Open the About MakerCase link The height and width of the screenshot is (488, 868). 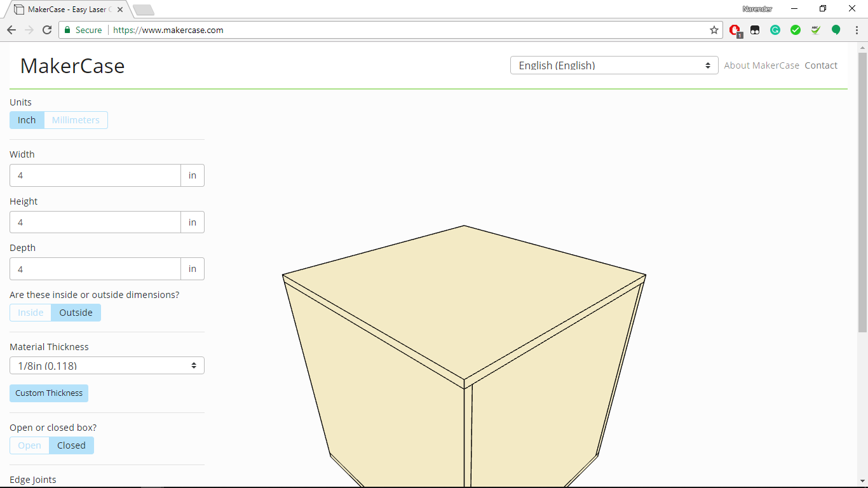click(x=762, y=65)
